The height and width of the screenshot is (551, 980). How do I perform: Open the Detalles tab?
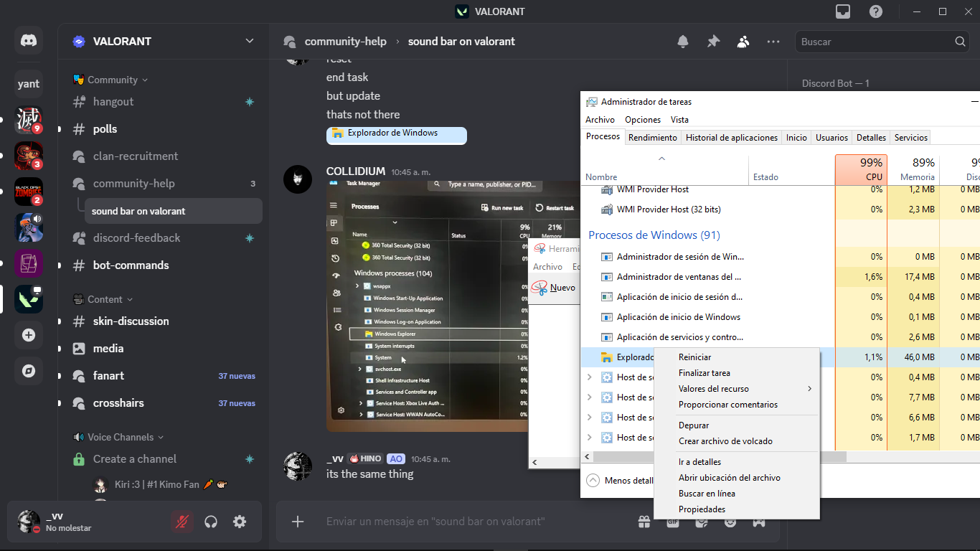pyautogui.click(x=871, y=138)
